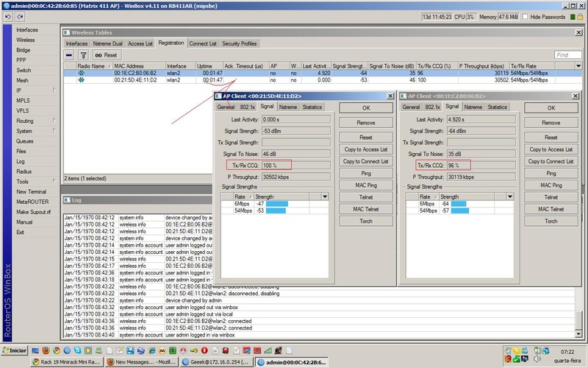Click the yellow phone tray icon
588x368 pixels.
pyautogui.click(x=517, y=350)
